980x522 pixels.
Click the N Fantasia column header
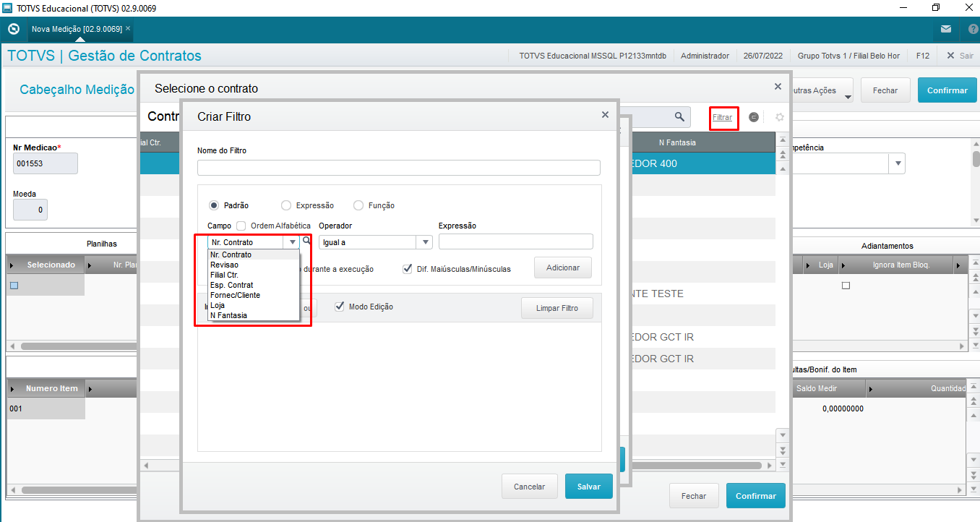(677, 142)
